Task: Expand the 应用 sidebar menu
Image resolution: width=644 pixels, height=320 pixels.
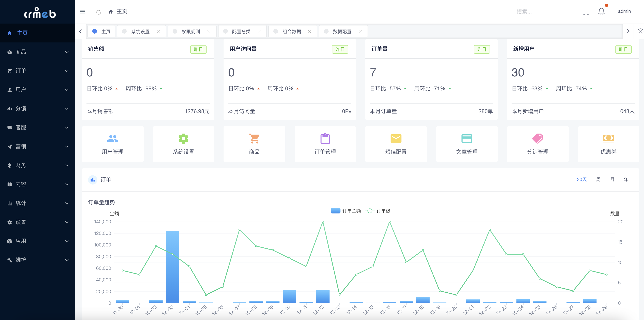Action: pyautogui.click(x=37, y=241)
